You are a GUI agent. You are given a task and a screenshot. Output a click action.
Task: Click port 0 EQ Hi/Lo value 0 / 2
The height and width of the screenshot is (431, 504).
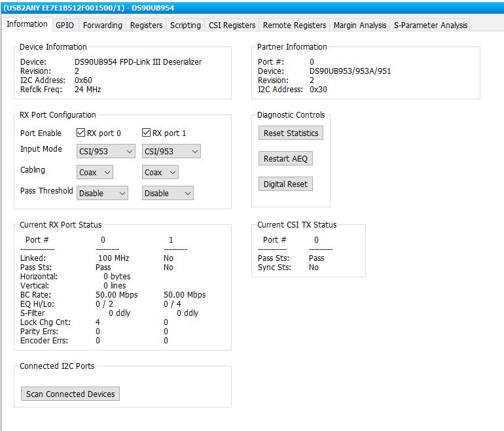tap(105, 304)
